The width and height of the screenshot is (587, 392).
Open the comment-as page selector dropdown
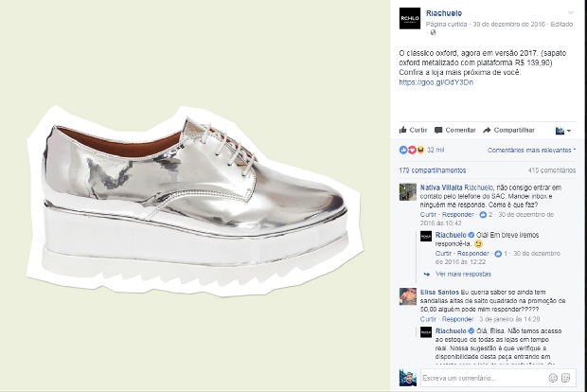click(x=563, y=131)
